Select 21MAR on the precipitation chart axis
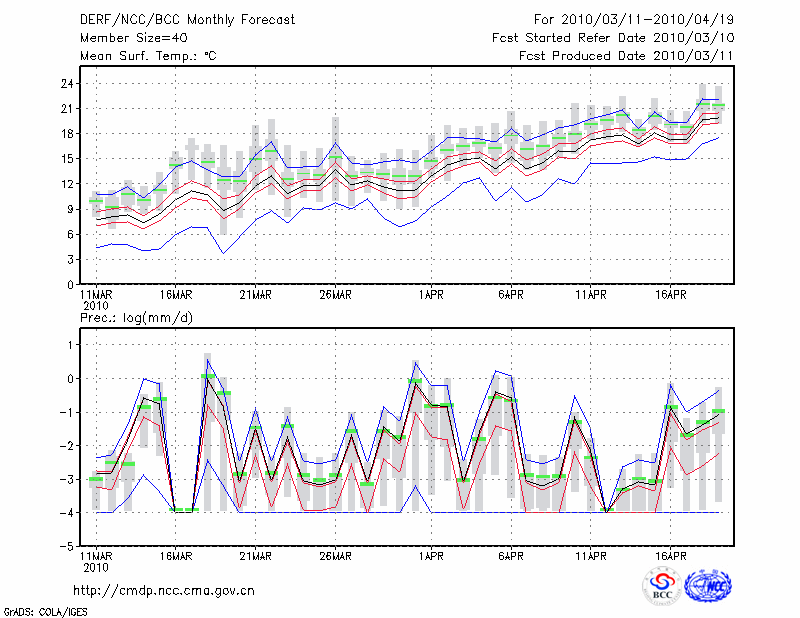Viewport: 800px width, 618px height. coord(255,556)
